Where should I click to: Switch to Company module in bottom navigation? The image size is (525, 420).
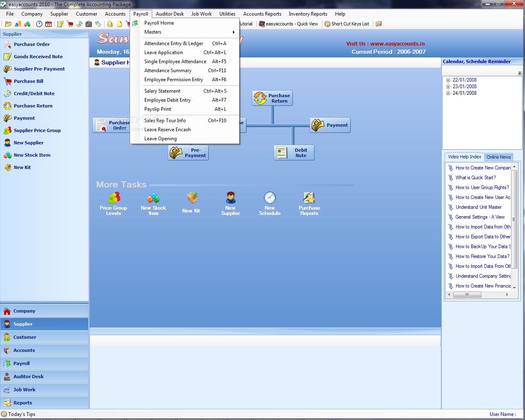point(44,311)
